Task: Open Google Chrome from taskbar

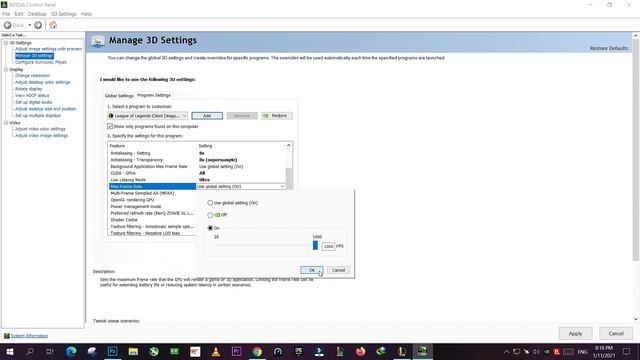Action: (x=257, y=351)
